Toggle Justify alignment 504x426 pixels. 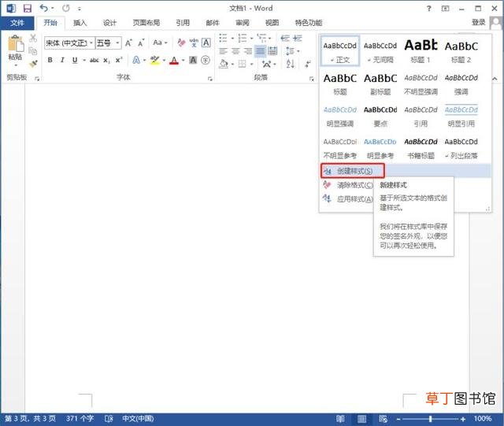(x=260, y=51)
